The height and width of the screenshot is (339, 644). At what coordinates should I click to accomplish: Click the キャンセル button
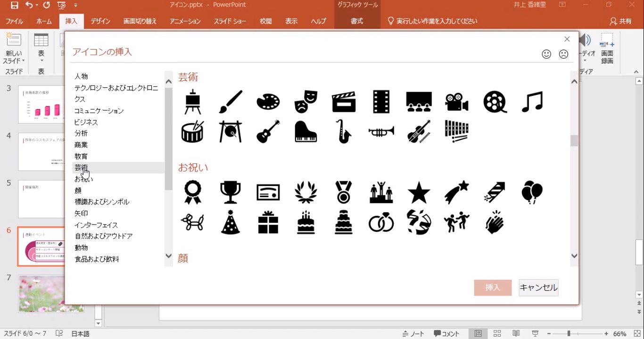[x=538, y=288]
